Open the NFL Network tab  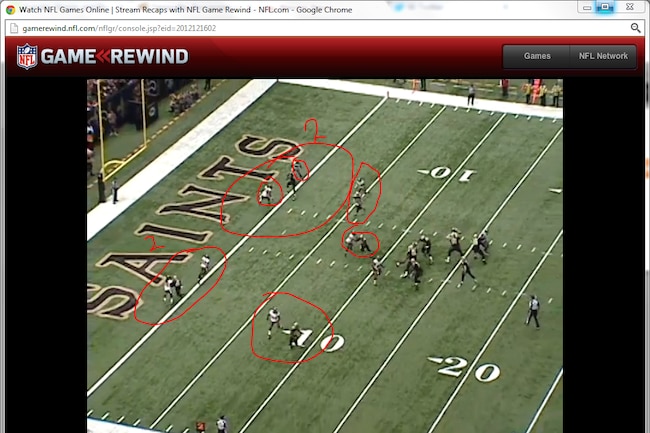(603, 56)
